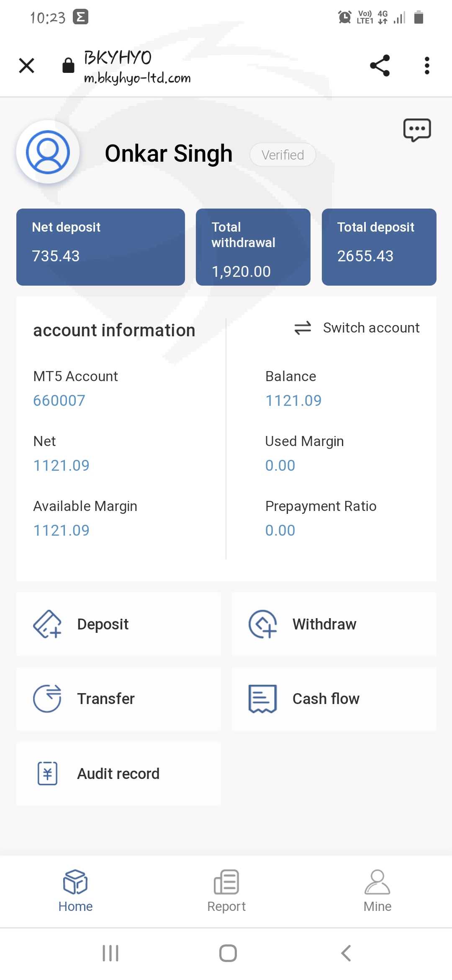Screen dimensions: 452x980
Task: Tap the Total withdrawal card
Action: [x=253, y=247]
